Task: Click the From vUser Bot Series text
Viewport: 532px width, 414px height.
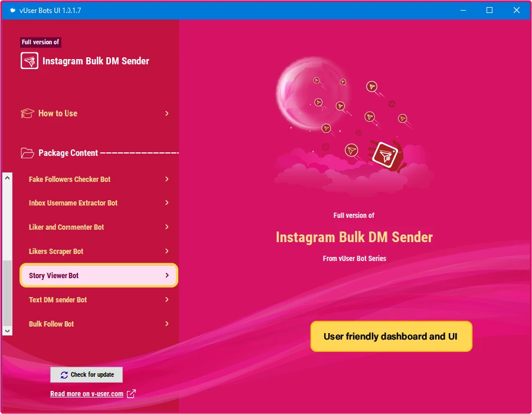Action: click(354, 259)
